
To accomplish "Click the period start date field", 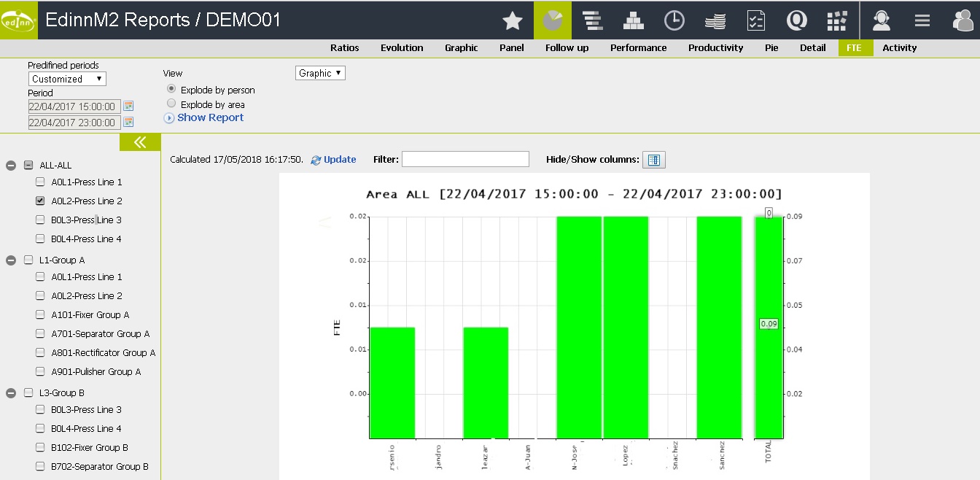I will click(x=74, y=107).
